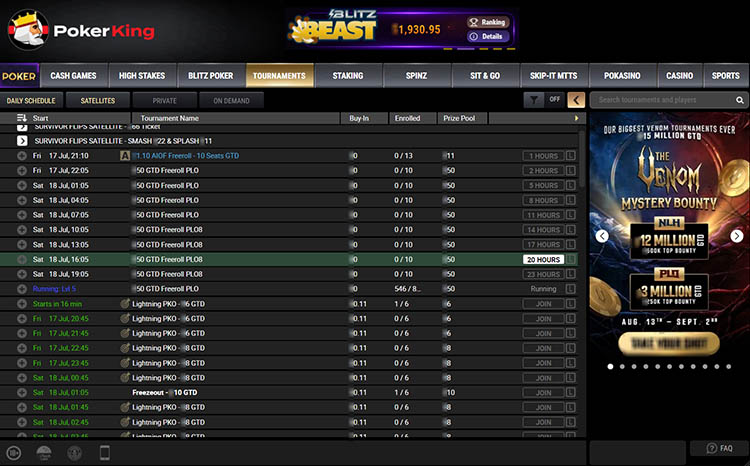Toggle the tournament filter OFF switch

(x=554, y=100)
